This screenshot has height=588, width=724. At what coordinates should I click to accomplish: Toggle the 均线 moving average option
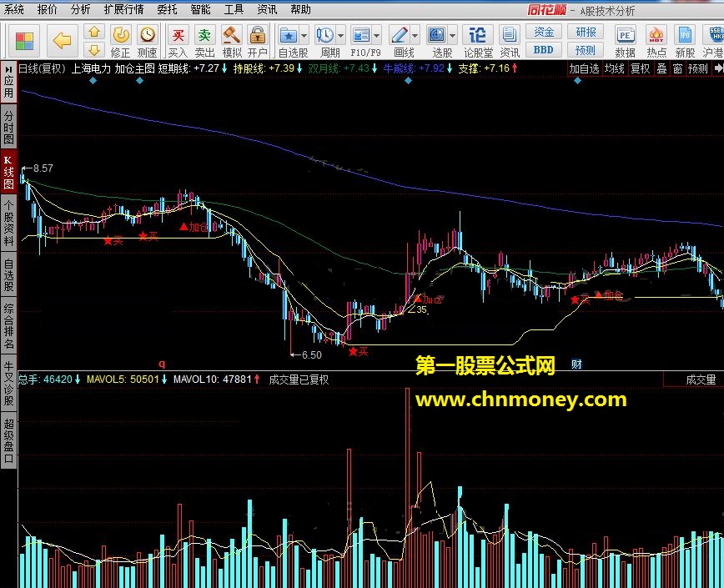click(x=614, y=68)
